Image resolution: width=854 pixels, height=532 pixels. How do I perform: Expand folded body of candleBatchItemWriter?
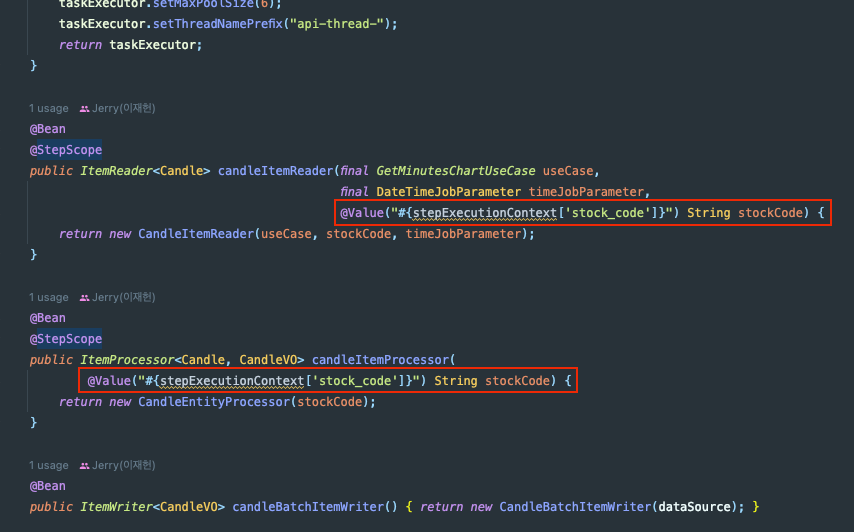[582, 507]
